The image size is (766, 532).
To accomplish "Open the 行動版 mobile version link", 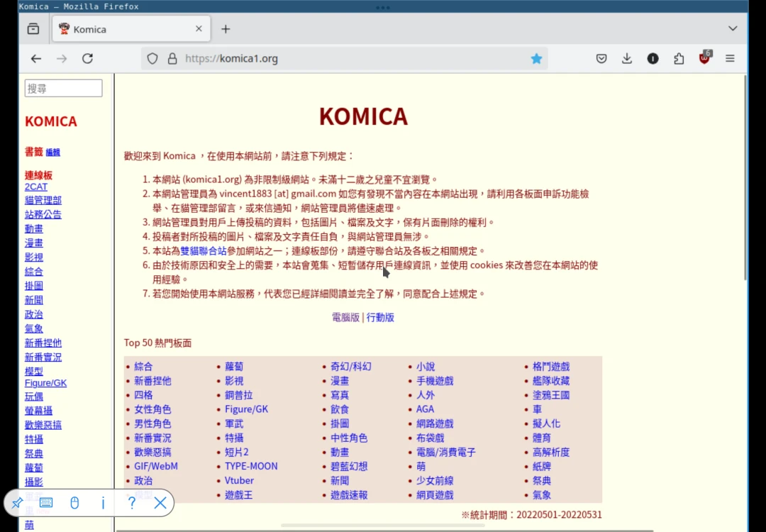I will 380,318.
